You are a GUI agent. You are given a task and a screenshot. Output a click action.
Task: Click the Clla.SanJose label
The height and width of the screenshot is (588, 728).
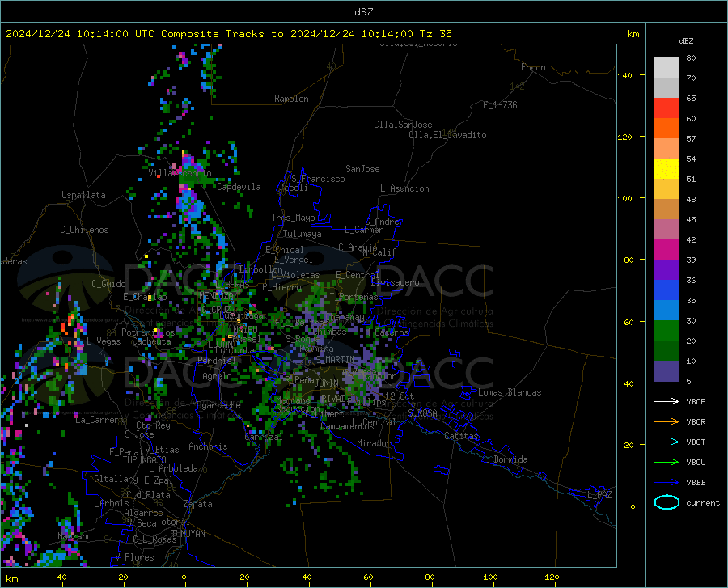pyautogui.click(x=403, y=125)
